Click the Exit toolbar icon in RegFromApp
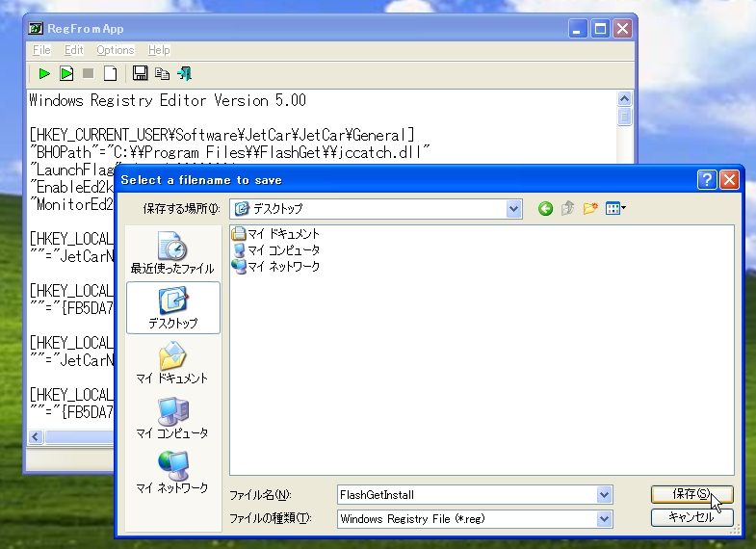Screen dimensions: 756x549 click(x=184, y=74)
